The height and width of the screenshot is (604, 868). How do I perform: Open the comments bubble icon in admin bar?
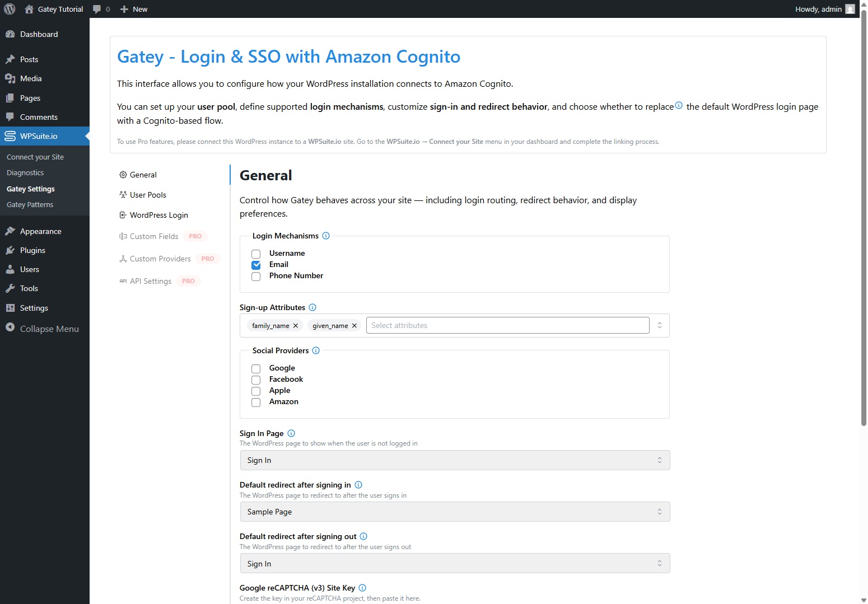click(x=97, y=9)
